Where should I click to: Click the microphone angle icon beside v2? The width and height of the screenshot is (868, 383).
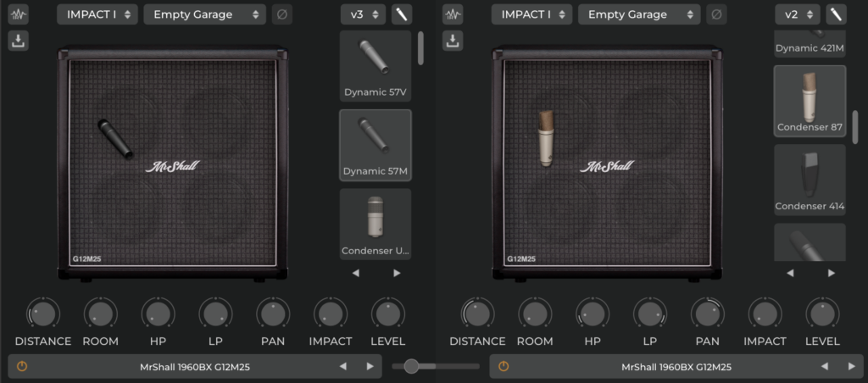pyautogui.click(x=837, y=14)
